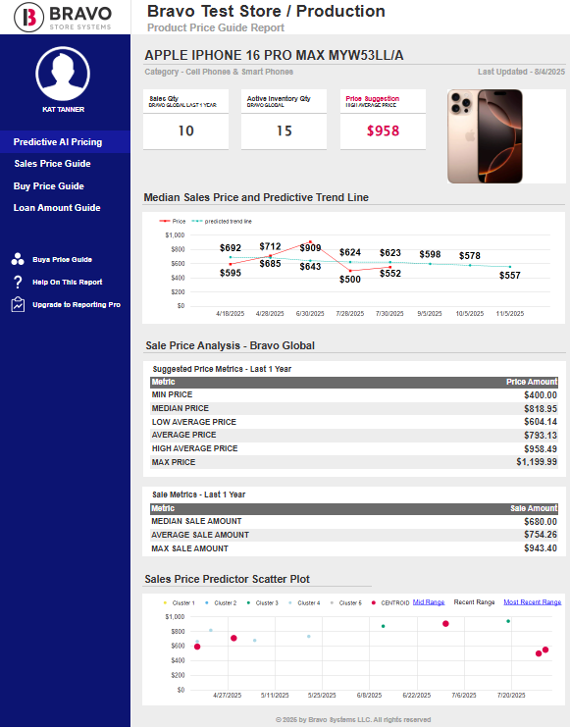Click the AVERAGE SALE AMOUNT value $754.26
Viewport: 570px width, 728px height.
click(541, 535)
